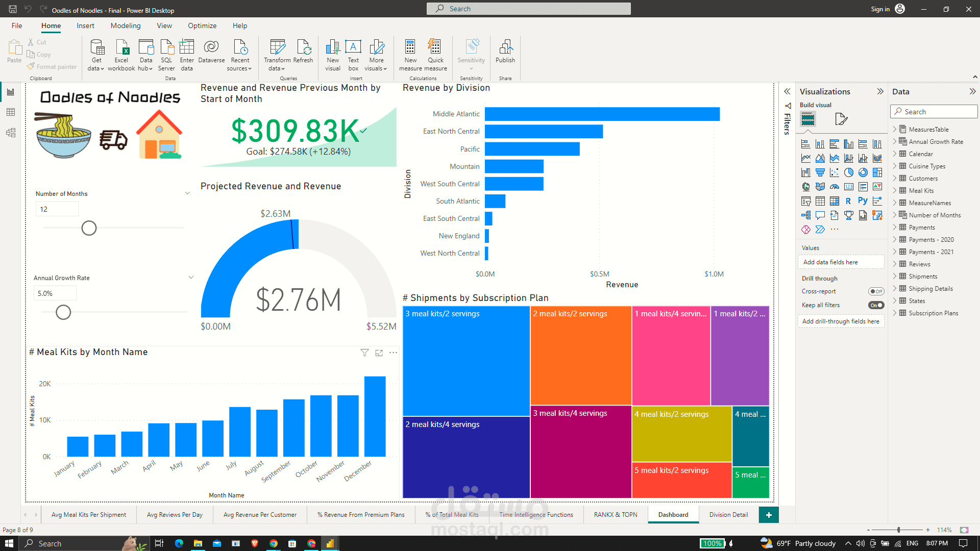This screenshot has width=980, height=551.
Task: Create a Quick measure
Action: tap(435, 55)
